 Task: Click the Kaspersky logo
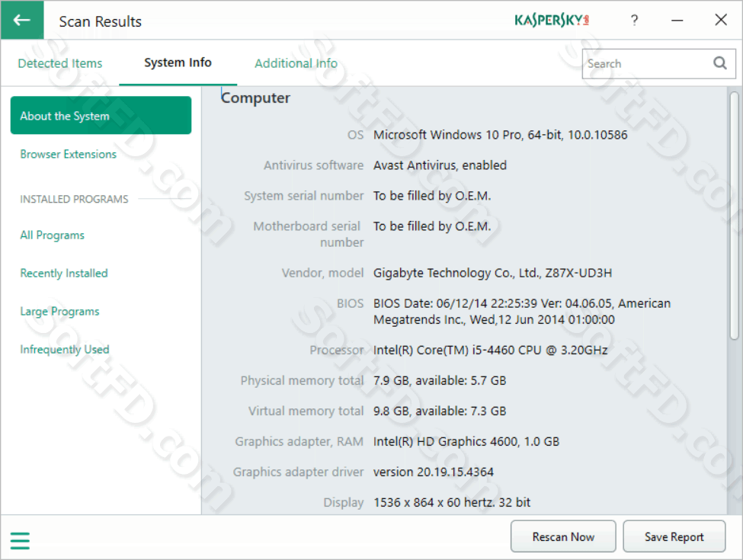tap(552, 21)
